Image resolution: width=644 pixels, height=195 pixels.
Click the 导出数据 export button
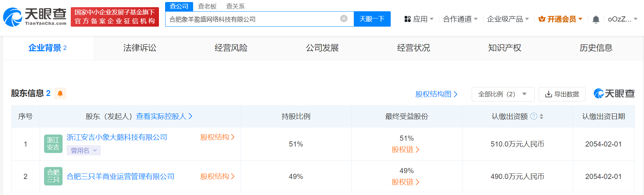click(x=562, y=94)
